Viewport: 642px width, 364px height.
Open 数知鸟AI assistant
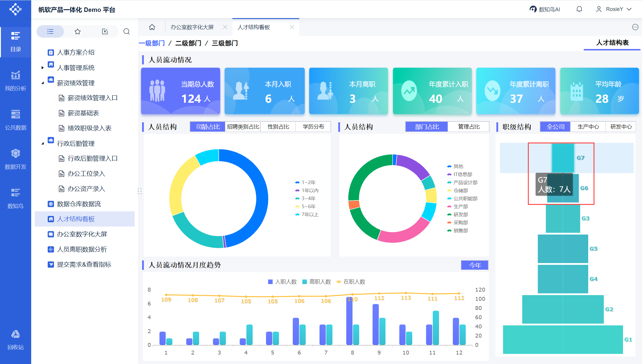point(545,9)
